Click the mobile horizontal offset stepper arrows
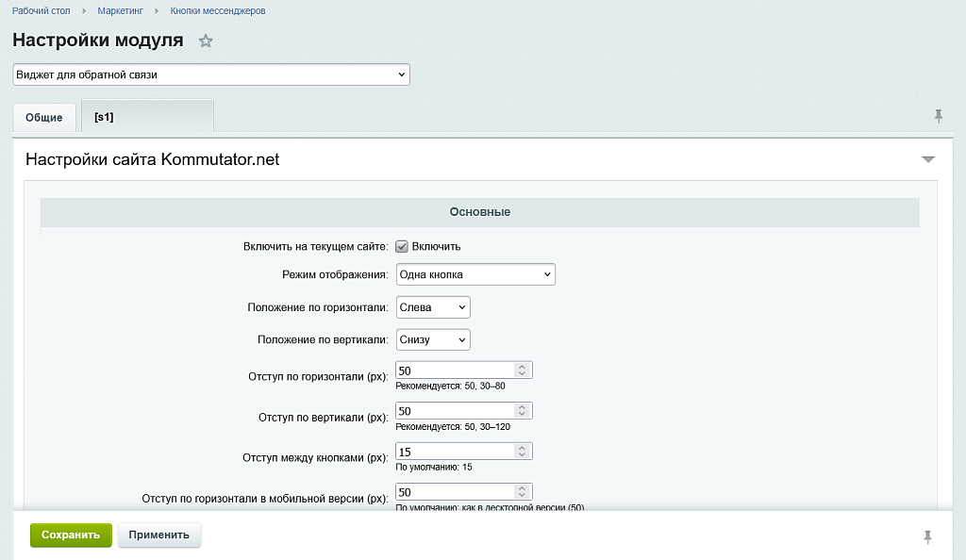 pos(523,492)
